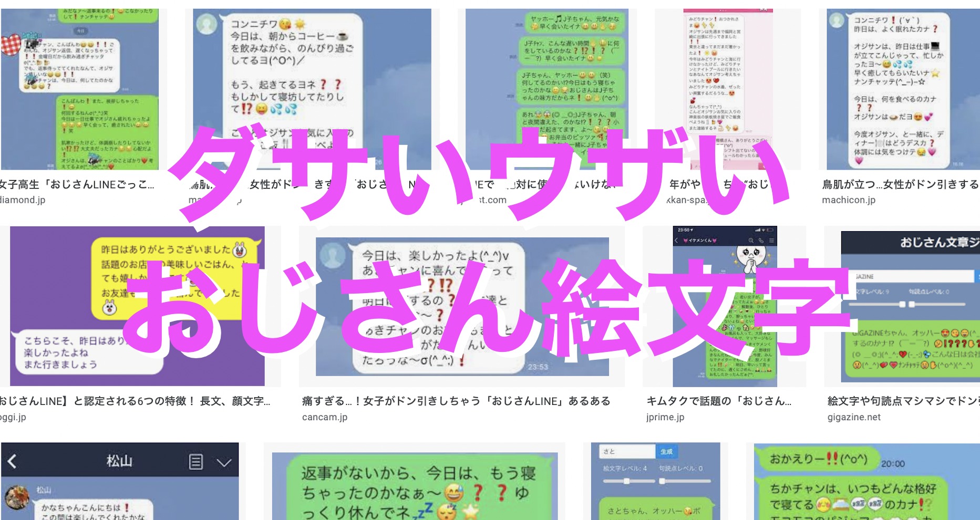Click the back arrow in 松山 chat header
Image resolution: width=980 pixels, height=520 pixels.
[x=13, y=462]
